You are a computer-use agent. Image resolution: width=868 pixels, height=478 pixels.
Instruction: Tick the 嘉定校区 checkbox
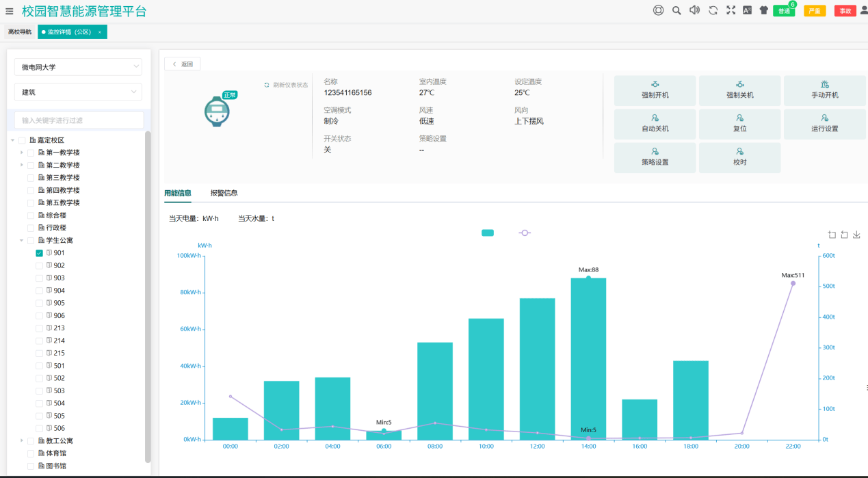[x=22, y=140]
